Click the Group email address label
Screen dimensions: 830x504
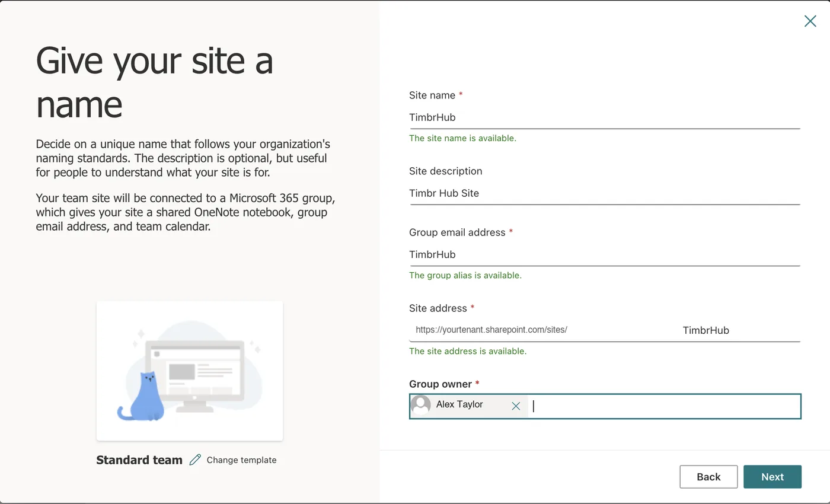[457, 233]
